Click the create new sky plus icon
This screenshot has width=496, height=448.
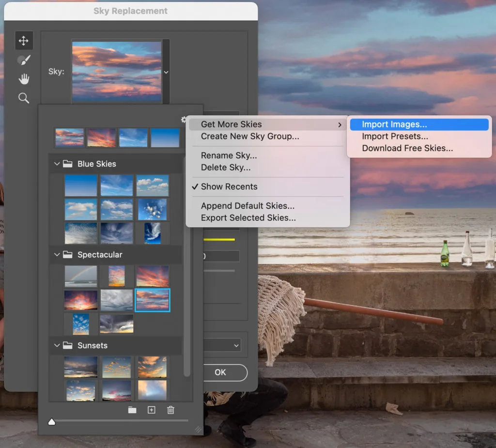click(x=152, y=410)
